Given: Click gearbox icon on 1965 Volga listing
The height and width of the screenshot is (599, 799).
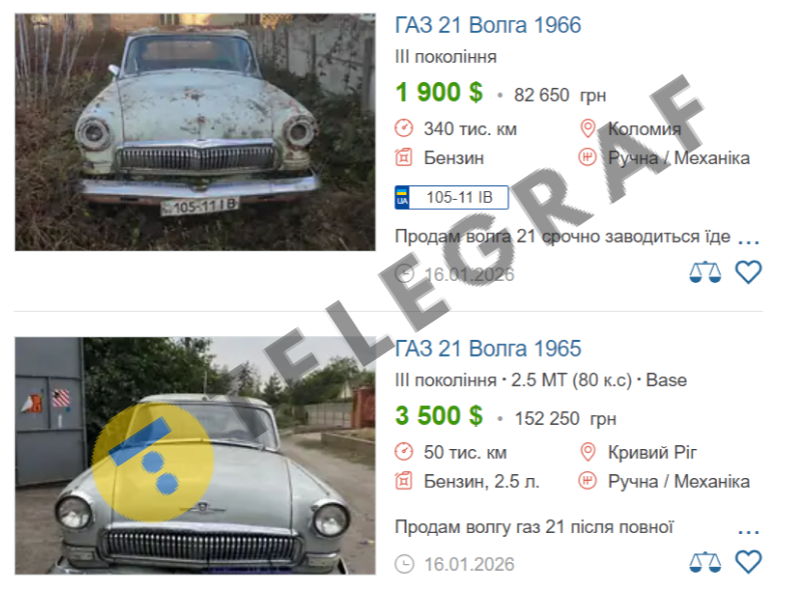Looking at the screenshot, I should tap(587, 480).
